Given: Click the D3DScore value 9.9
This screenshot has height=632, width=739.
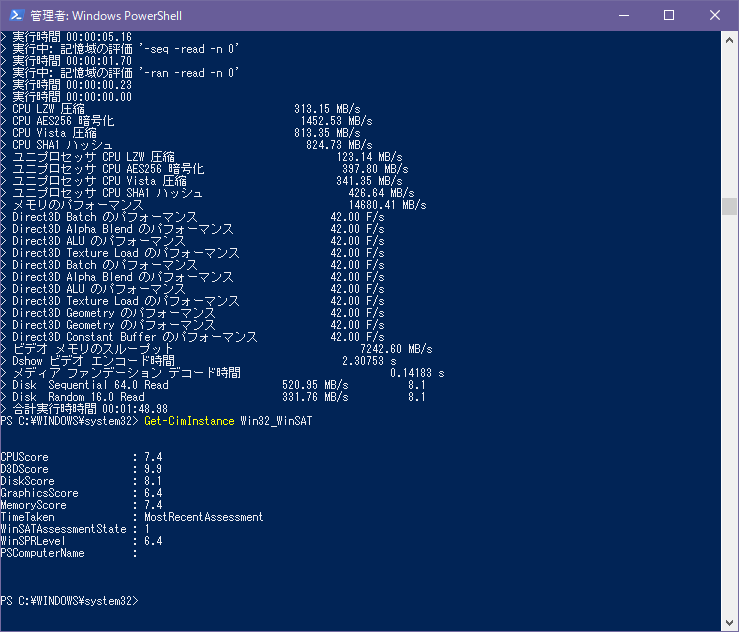Looking at the screenshot, I should (153, 469).
